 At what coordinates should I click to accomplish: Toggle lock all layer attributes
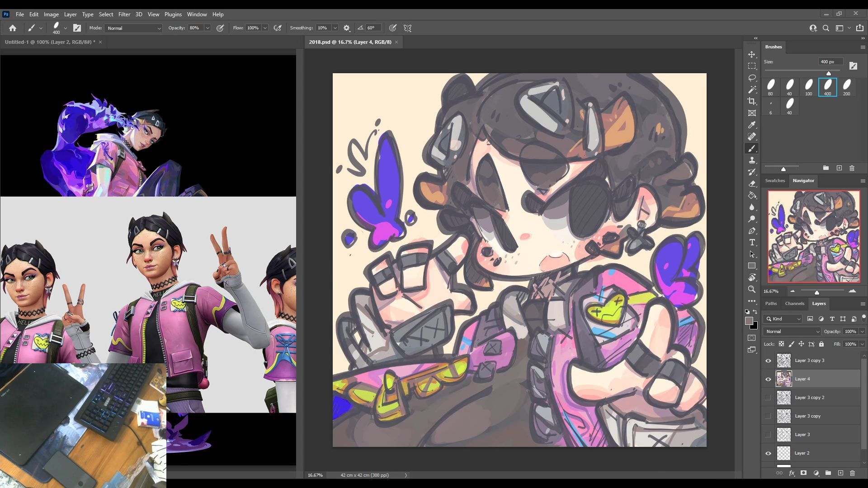pyautogui.click(x=821, y=344)
